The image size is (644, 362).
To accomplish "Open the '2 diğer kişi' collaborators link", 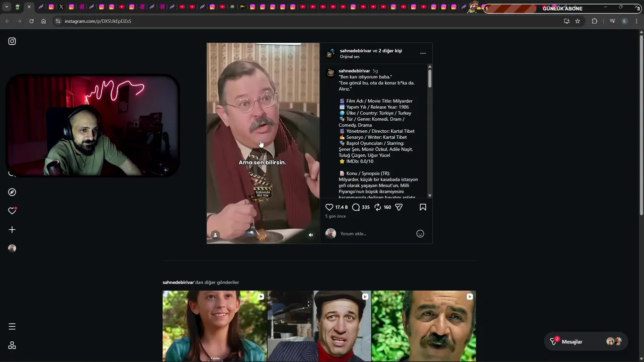I will (x=390, y=51).
